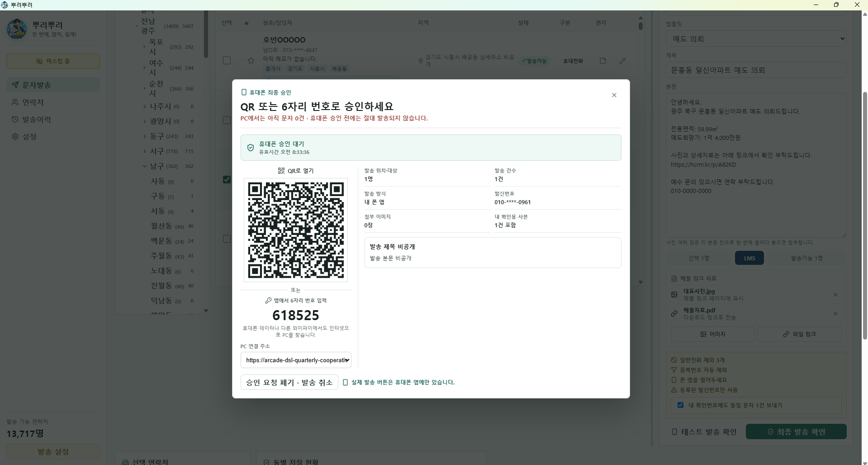
Task: Click the 마스킹 중 button
Action: [53, 61]
